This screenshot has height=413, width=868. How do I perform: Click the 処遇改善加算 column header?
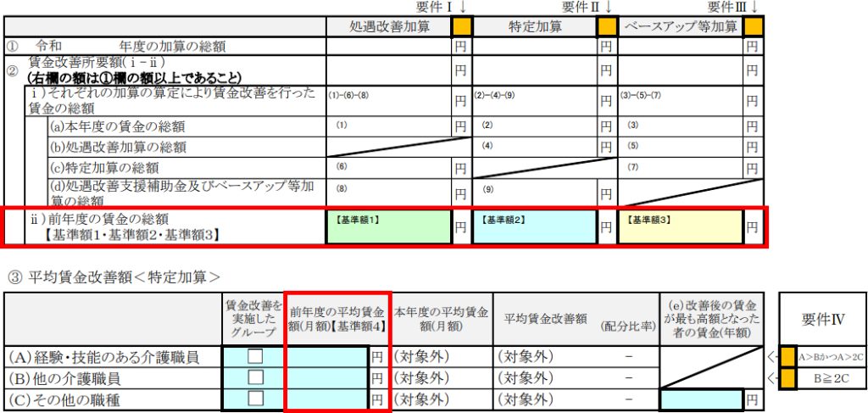click(389, 27)
